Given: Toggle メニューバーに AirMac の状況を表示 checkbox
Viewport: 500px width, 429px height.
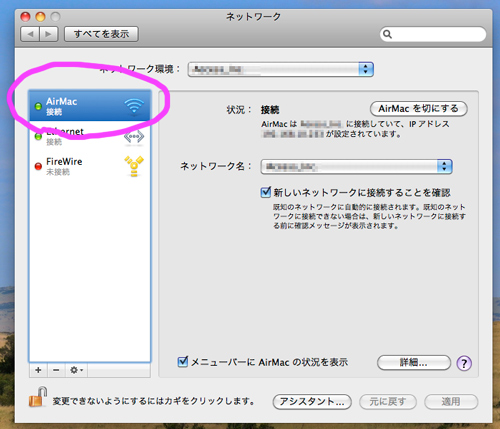Looking at the screenshot, I should (x=183, y=362).
